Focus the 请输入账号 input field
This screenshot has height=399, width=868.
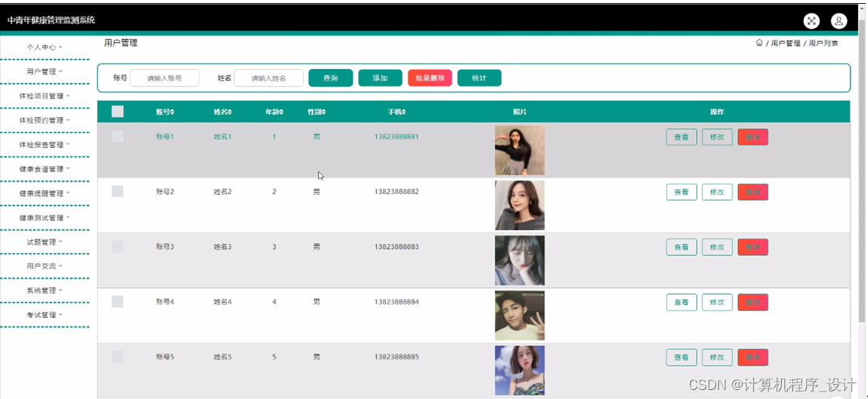coord(164,78)
